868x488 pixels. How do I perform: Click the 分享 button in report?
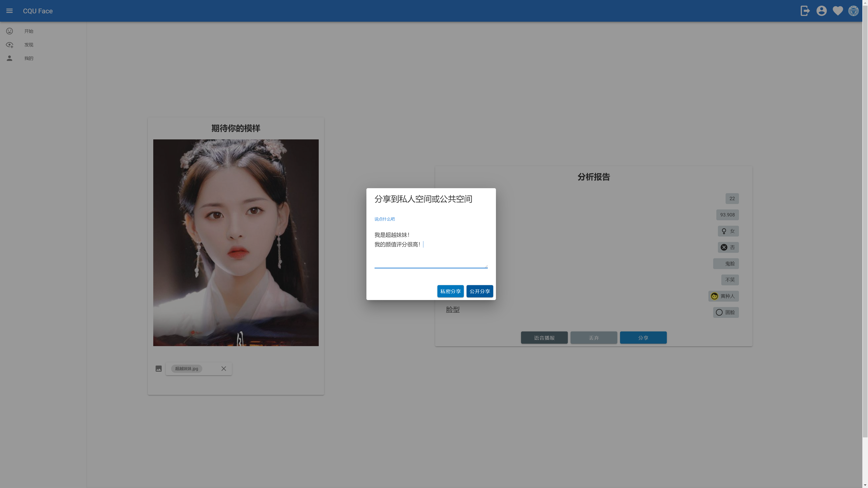[643, 338]
